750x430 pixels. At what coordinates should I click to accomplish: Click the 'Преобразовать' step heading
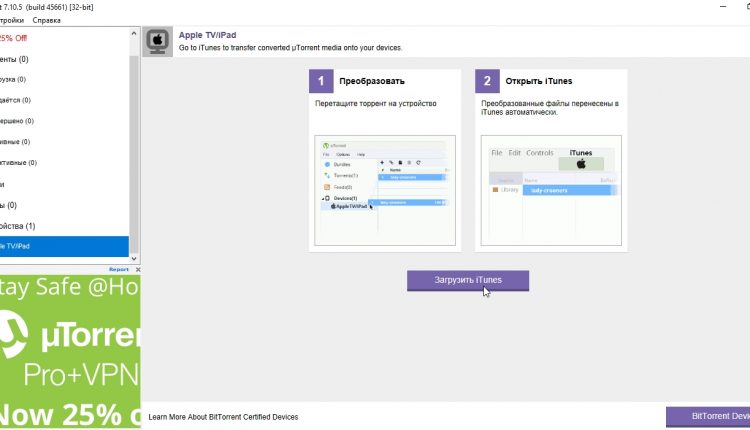pyautogui.click(x=372, y=81)
